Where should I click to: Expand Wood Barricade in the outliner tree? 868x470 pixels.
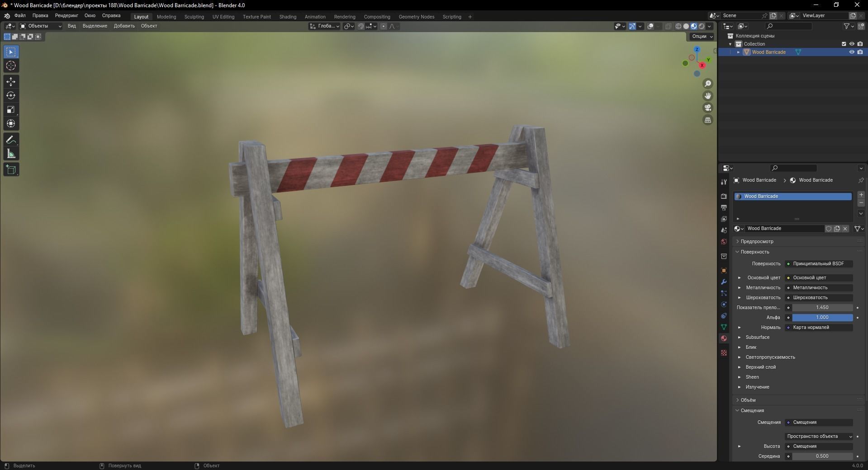[739, 52]
